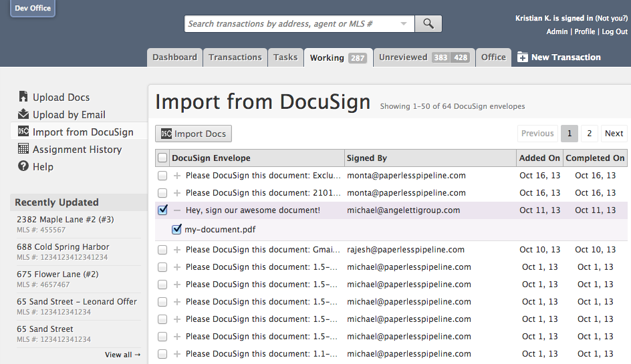This screenshot has width=631, height=364.
Task: Click 'michael@angelettigroup.com' signer cell
Action: tap(403, 210)
